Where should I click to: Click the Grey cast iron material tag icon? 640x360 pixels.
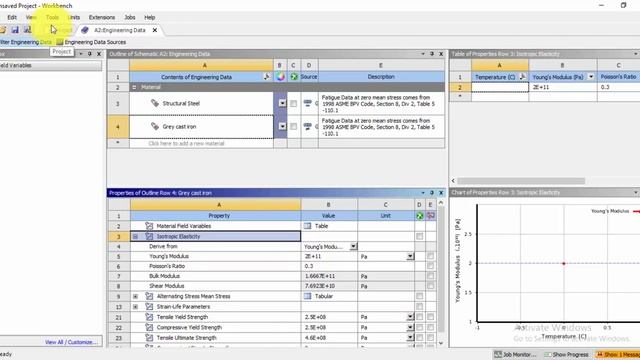point(155,127)
